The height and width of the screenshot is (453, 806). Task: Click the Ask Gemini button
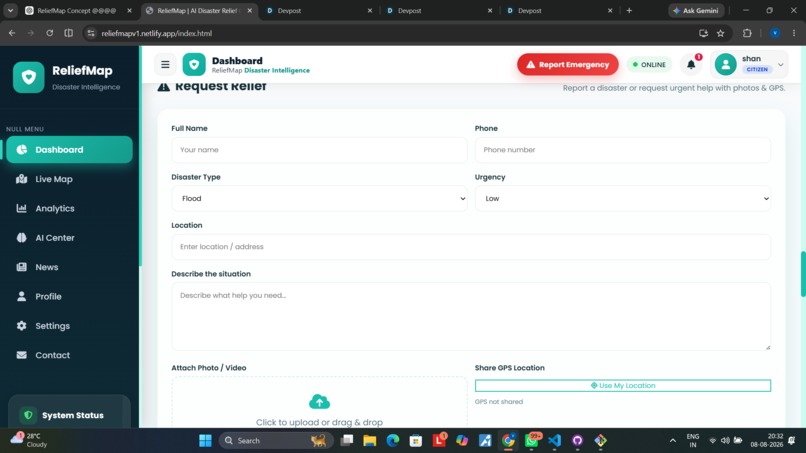tap(697, 10)
